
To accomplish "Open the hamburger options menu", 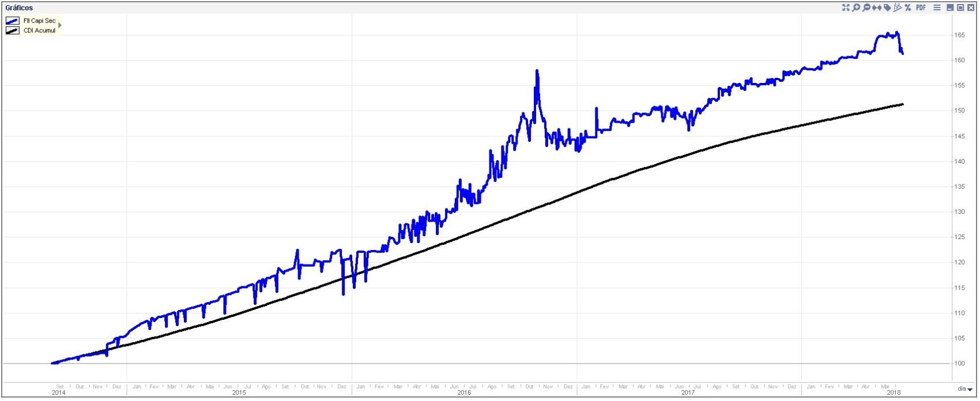I will (937, 7).
